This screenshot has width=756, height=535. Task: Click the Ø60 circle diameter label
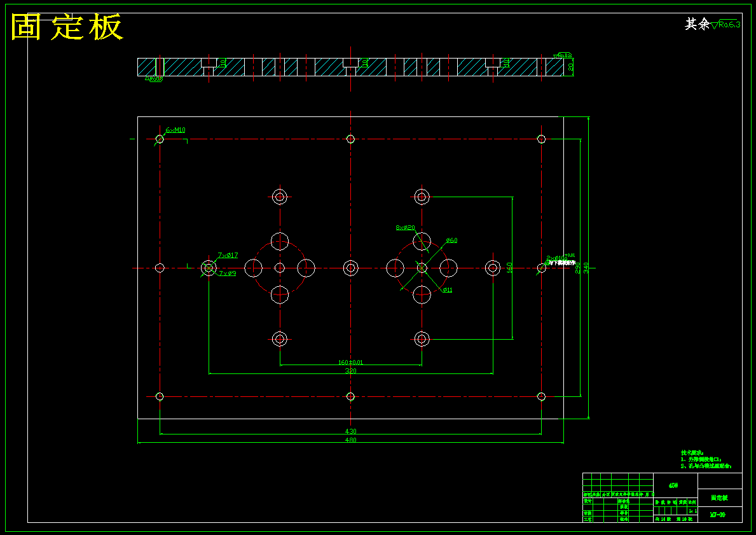coord(452,240)
